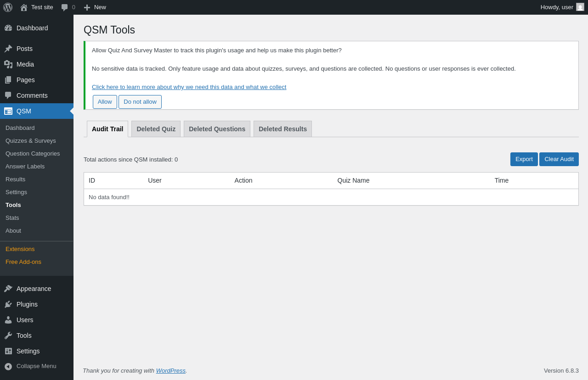Open the Settings sliders icon in sidebar

pos(8,351)
